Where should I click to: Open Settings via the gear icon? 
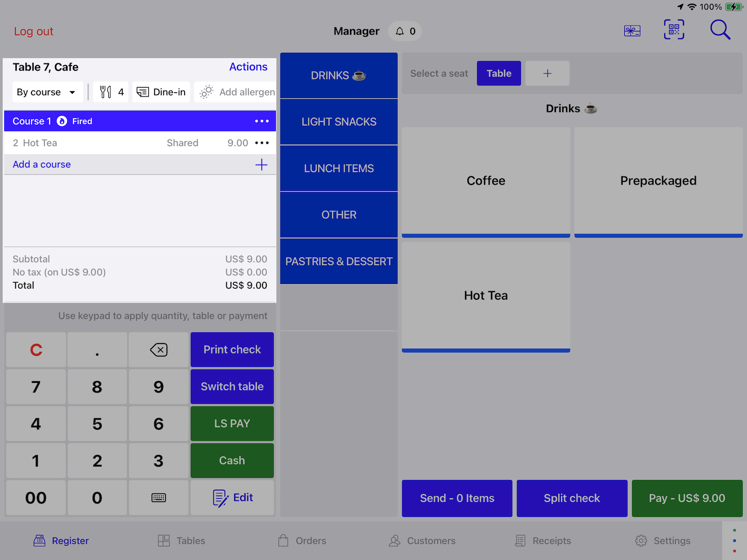(x=662, y=540)
